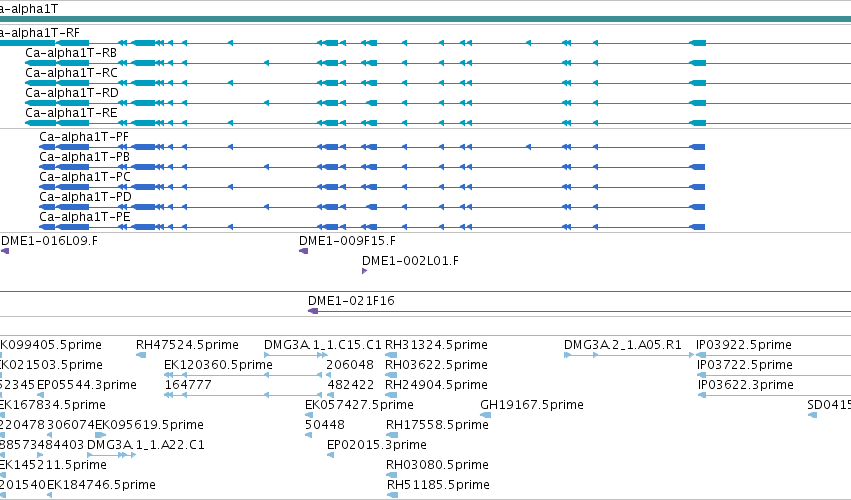Select the RH51185.5prime EST label

pos(439,485)
